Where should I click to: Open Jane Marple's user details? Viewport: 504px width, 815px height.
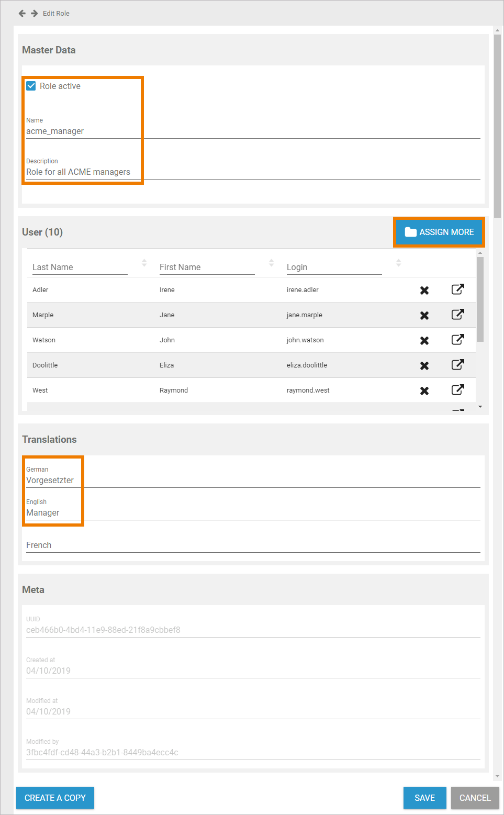point(457,315)
